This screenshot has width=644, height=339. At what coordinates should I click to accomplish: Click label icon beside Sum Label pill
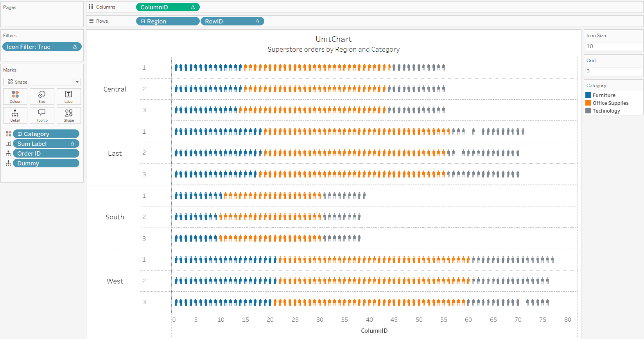8,144
